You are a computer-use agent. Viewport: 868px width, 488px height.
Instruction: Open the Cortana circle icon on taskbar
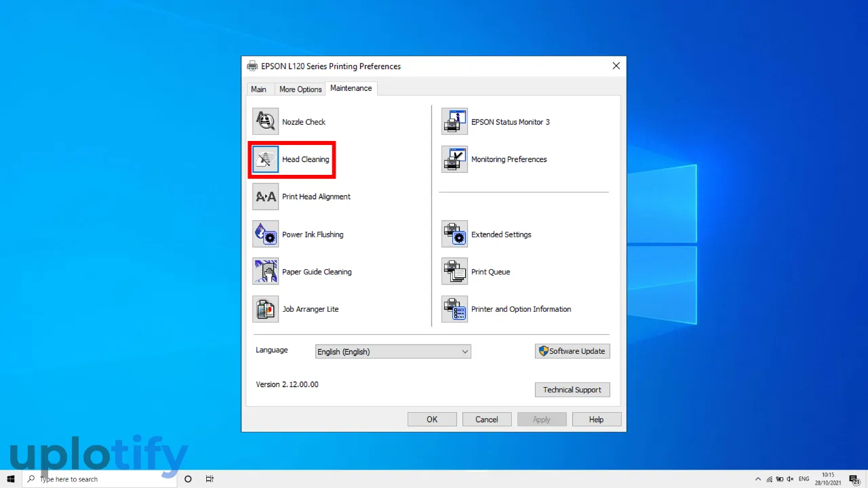click(188, 479)
